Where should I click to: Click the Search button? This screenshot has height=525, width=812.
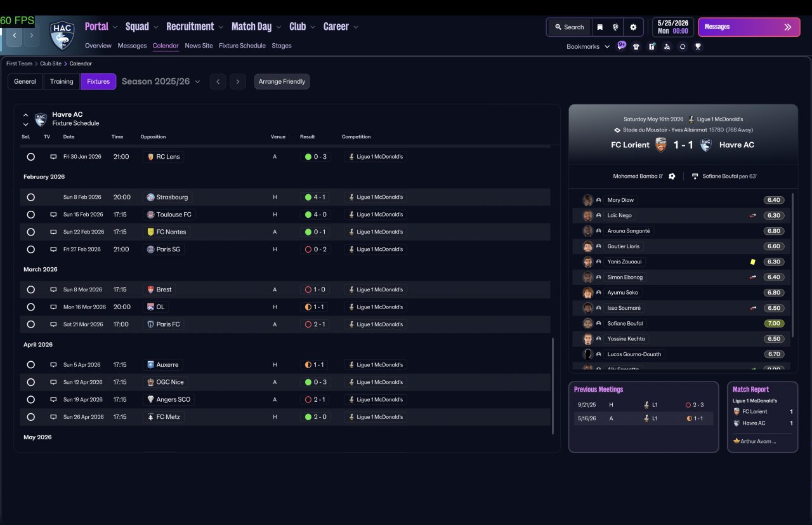(x=569, y=27)
